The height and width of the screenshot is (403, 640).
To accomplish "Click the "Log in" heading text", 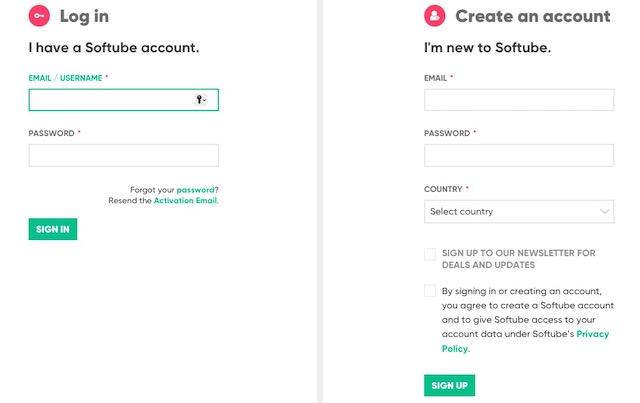I will 84,16.
